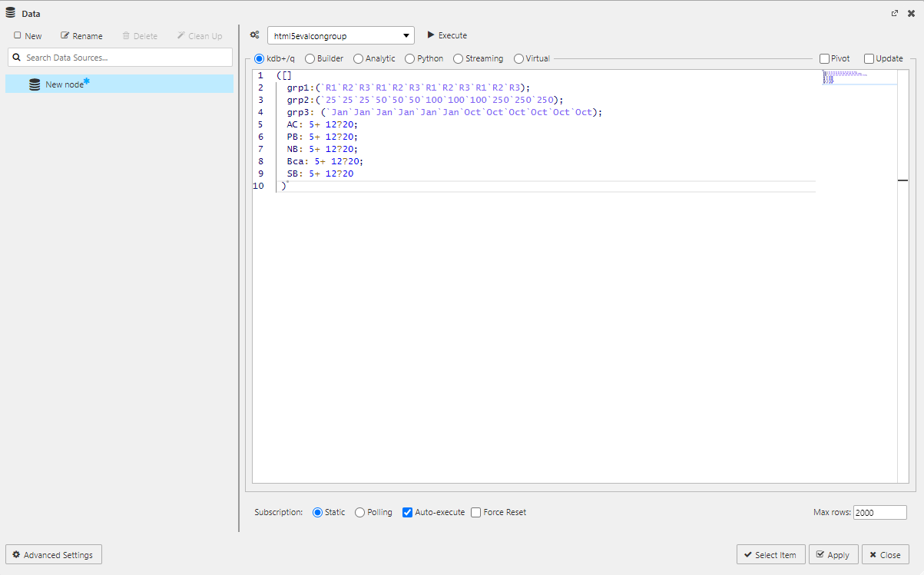Pop out the Data dialog window
924x575 pixels.
pyautogui.click(x=894, y=14)
